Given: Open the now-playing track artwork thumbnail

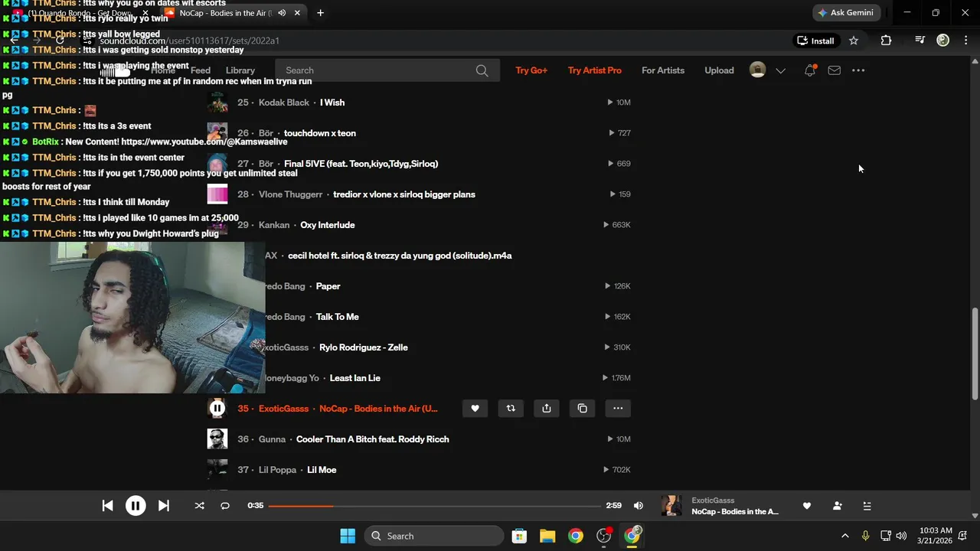Looking at the screenshot, I should point(671,506).
